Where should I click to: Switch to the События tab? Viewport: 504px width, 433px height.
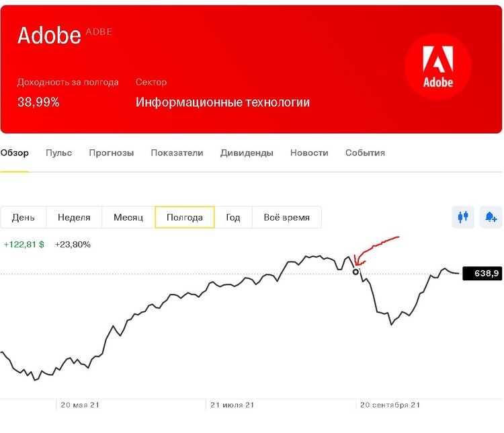coord(365,153)
